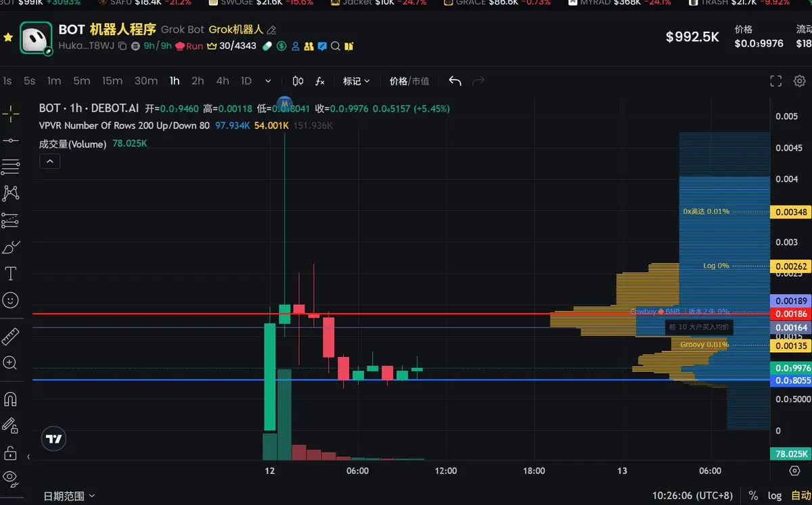The image size is (812, 505).
Task: Toggle stay in drawing mode
Action: tap(10, 425)
